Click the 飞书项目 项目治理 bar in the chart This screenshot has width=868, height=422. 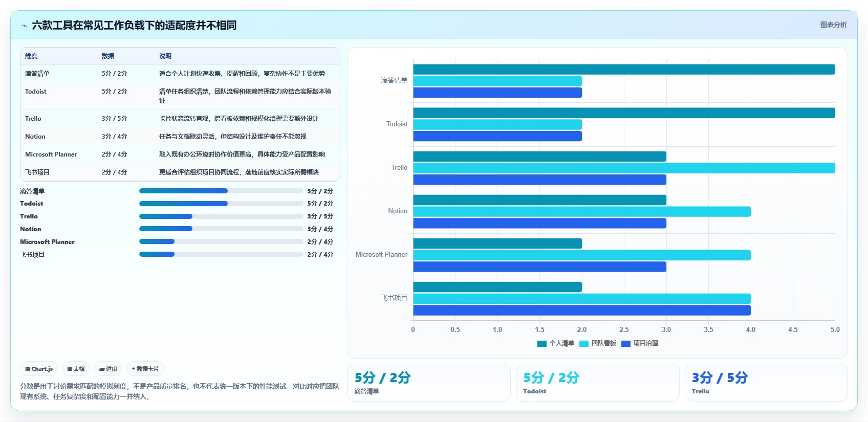(x=582, y=310)
